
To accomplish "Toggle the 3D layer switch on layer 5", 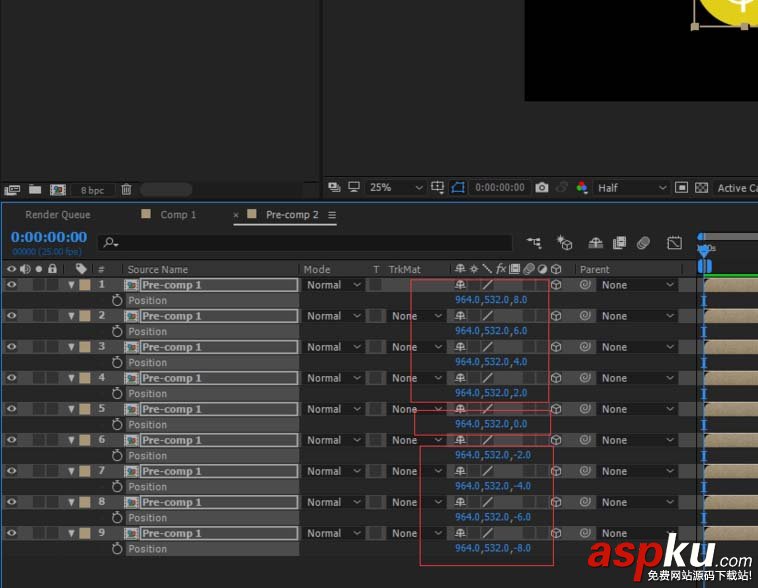I will coord(556,409).
